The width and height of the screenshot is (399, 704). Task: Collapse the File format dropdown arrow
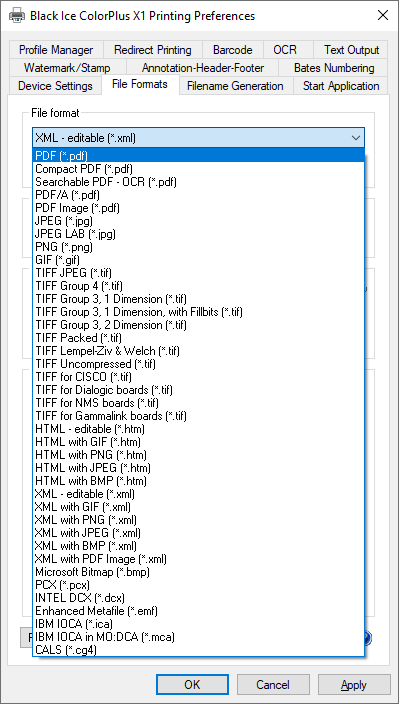coord(356,138)
